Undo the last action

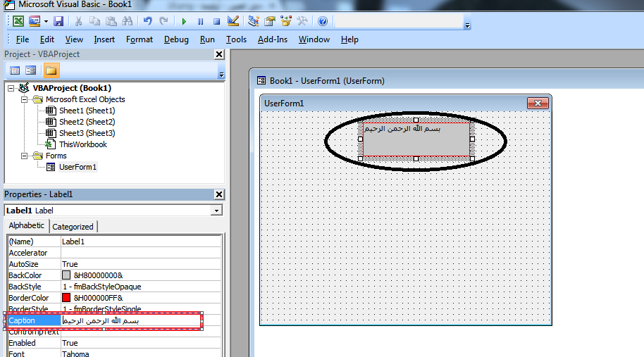point(148,21)
